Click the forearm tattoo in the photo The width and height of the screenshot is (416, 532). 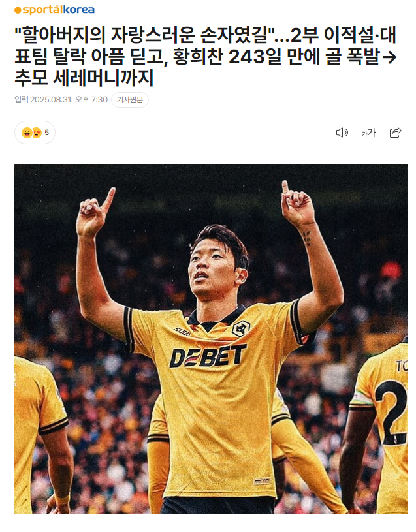pos(307,238)
